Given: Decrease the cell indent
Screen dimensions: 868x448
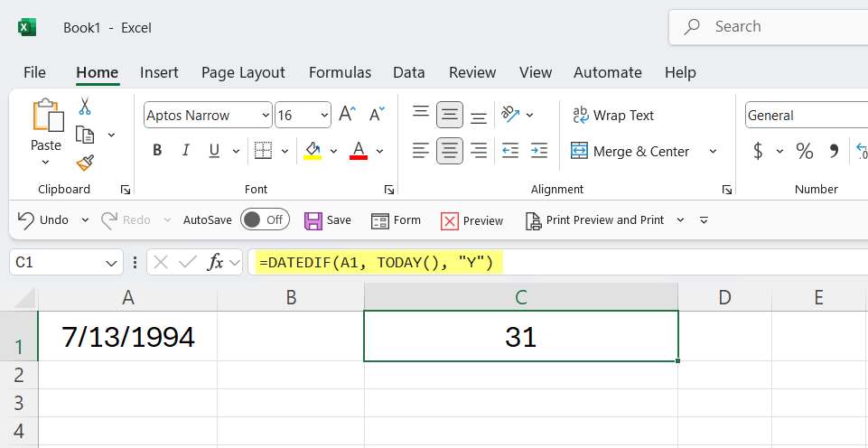Looking at the screenshot, I should click(x=509, y=151).
